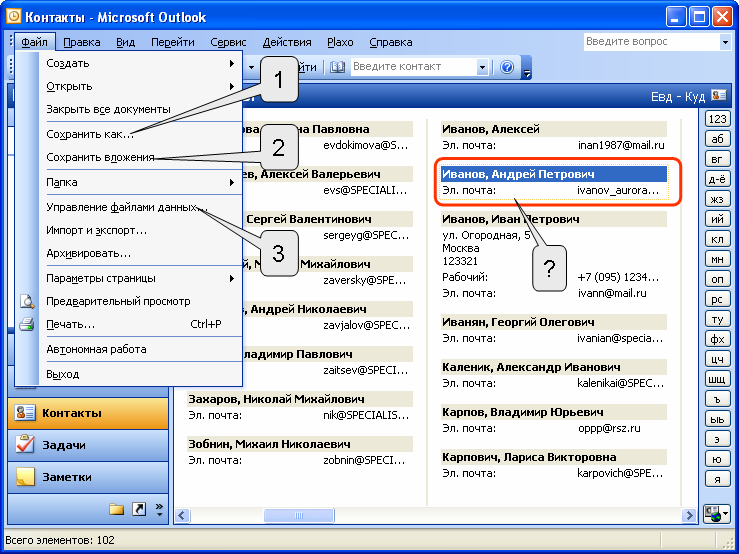The width and height of the screenshot is (739, 554).
Task: Click the scroll left arrow
Action: [x=182, y=515]
